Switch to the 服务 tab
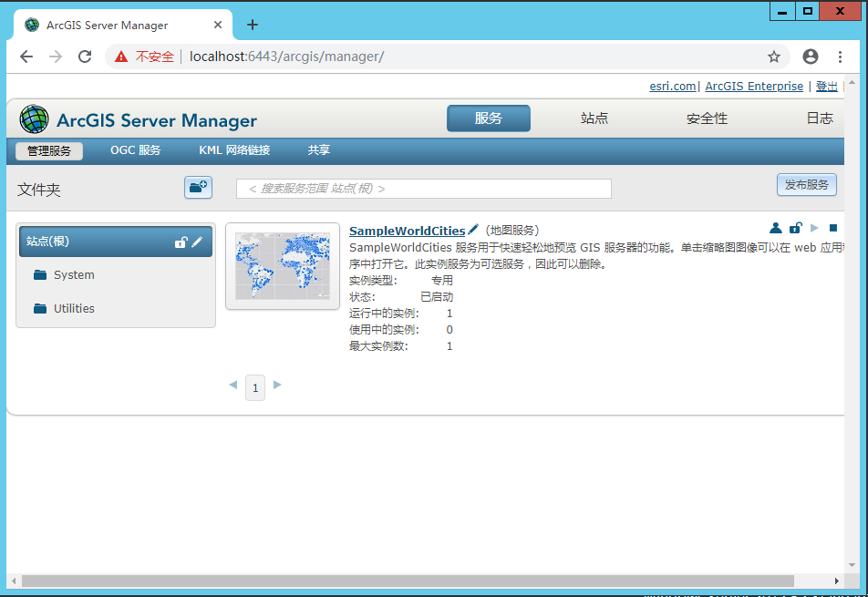Image resolution: width=868 pixels, height=597 pixels. [x=489, y=118]
